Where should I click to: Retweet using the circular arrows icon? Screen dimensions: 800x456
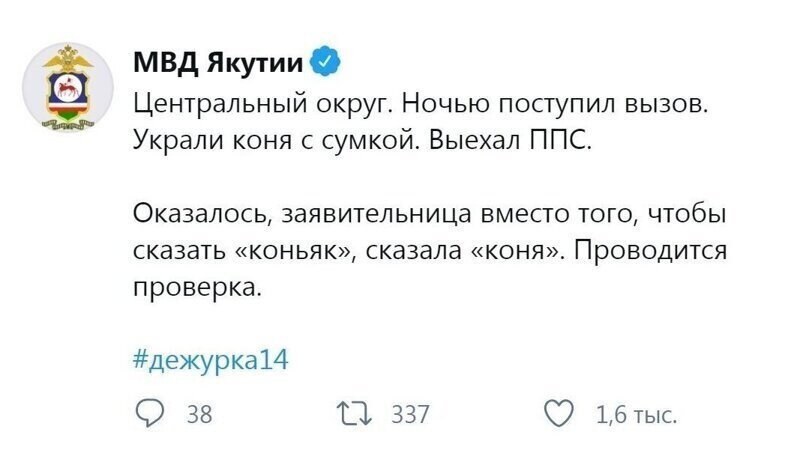coord(356,413)
